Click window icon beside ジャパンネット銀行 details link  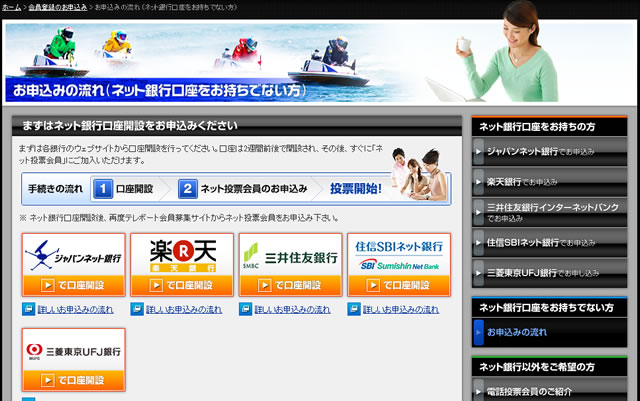pyautogui.click(x=29, y=309)
